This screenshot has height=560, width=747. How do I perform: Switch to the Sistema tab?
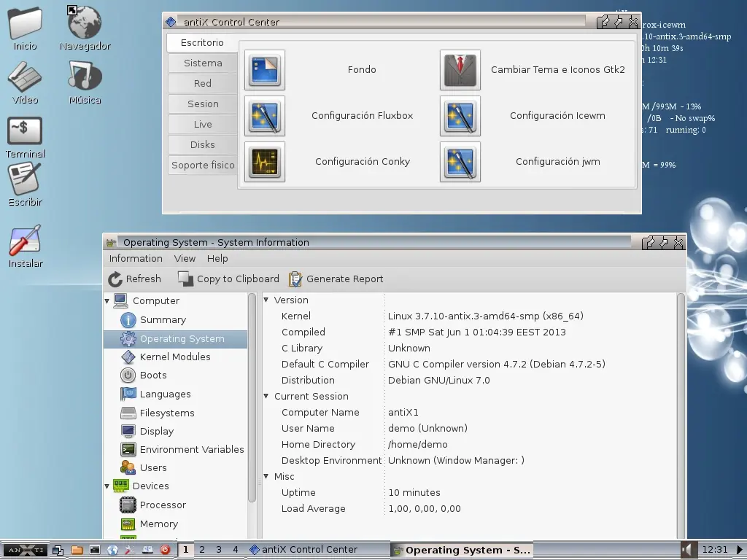[203, 63]
